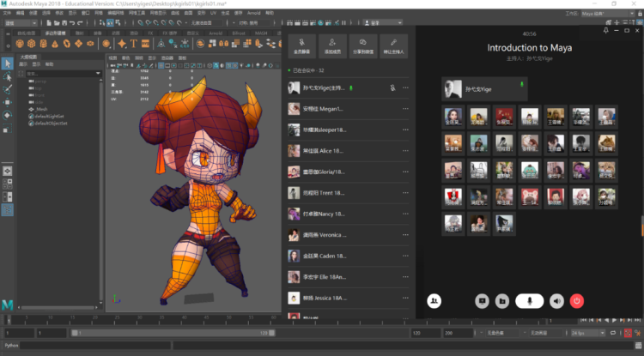
Task: Switch Python command line language toggle
Action: click(11, 346)
